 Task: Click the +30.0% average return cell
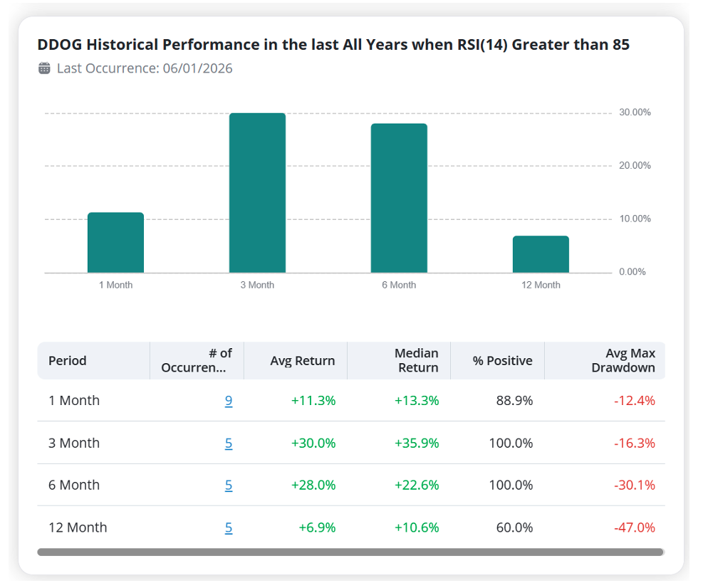tap(313, 443)
